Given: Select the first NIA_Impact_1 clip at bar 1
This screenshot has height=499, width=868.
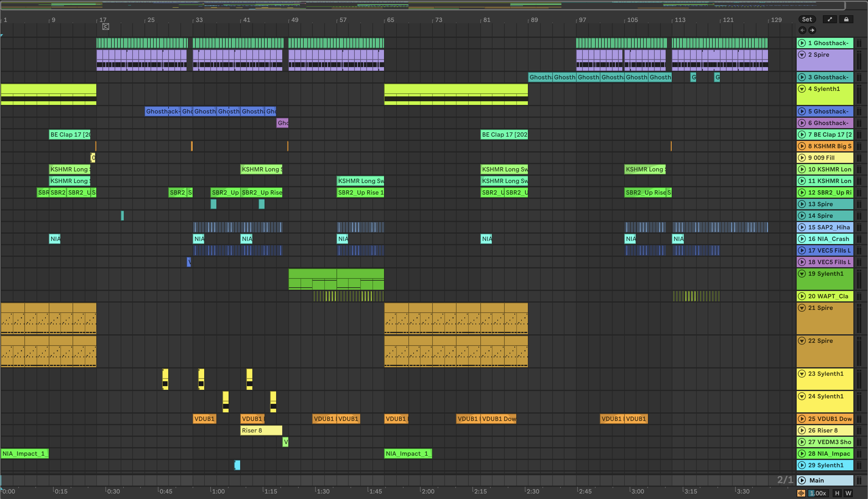Looking at the screenshot, I should 25,454.
